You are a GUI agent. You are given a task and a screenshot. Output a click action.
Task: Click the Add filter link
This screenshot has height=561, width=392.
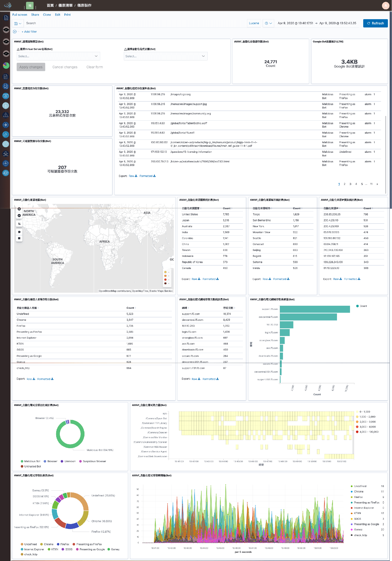pos(29,32)
